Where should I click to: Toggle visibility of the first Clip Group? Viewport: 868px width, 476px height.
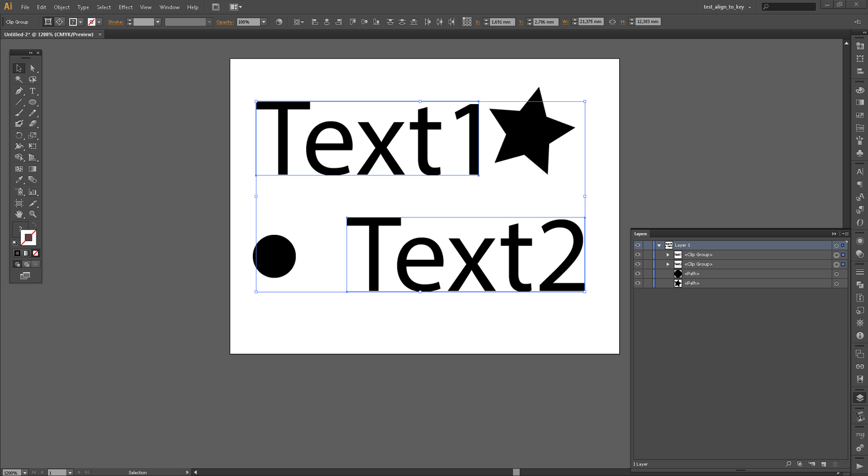click(638, 254)
